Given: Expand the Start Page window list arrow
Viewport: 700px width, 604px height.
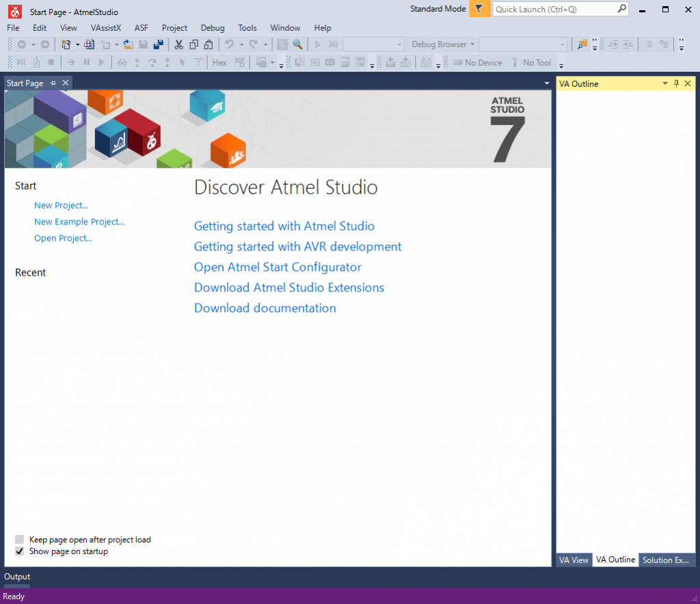Looking at the screenshot, I should click(x=546, y=83).
